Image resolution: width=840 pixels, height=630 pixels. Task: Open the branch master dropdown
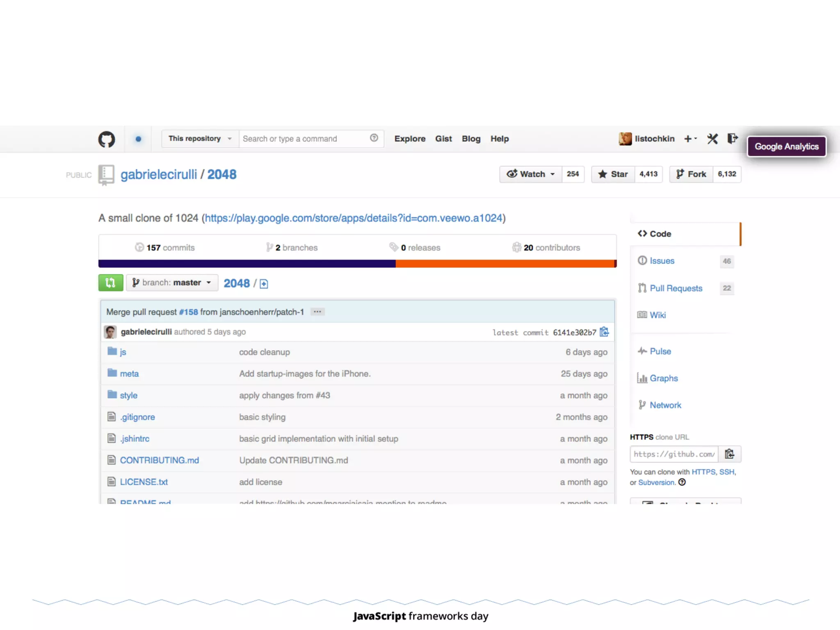point(172,283)
